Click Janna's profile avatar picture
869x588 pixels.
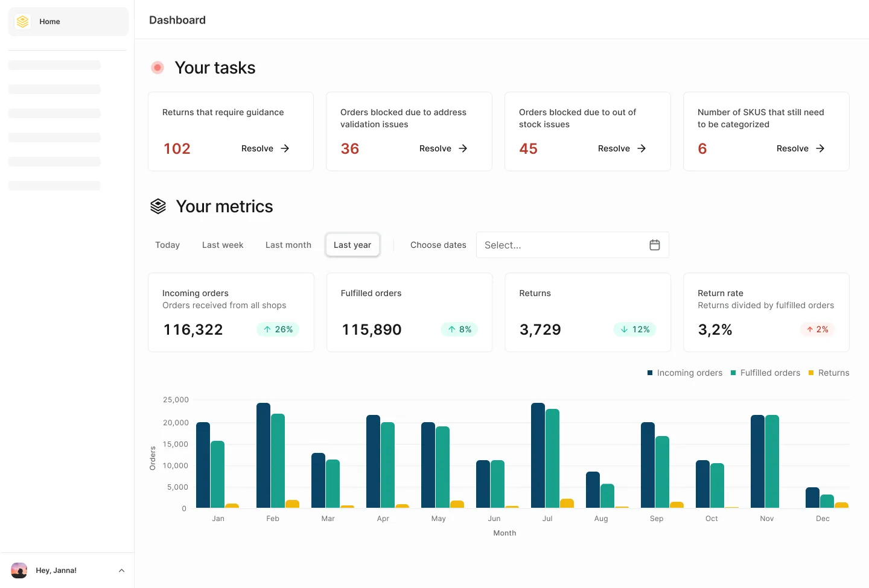(x=19, y=570)
